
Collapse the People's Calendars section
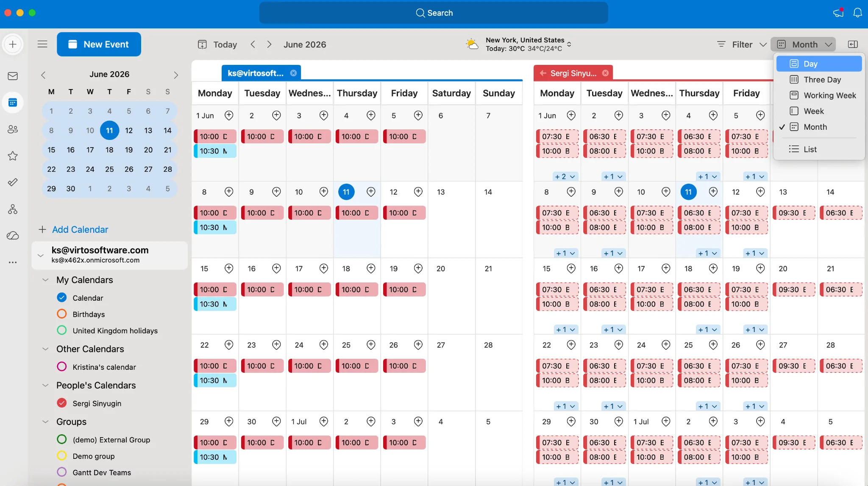pos(45,385)
